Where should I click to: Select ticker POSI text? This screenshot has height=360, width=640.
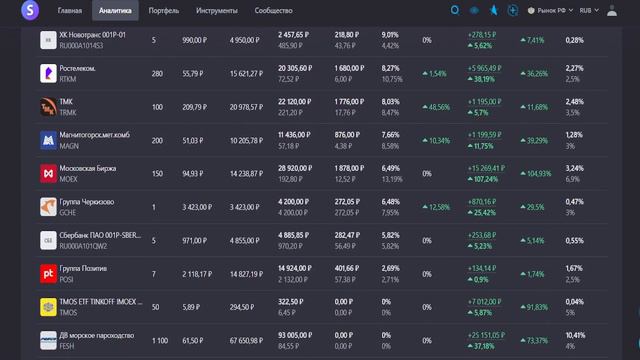[x=67, y=280]
